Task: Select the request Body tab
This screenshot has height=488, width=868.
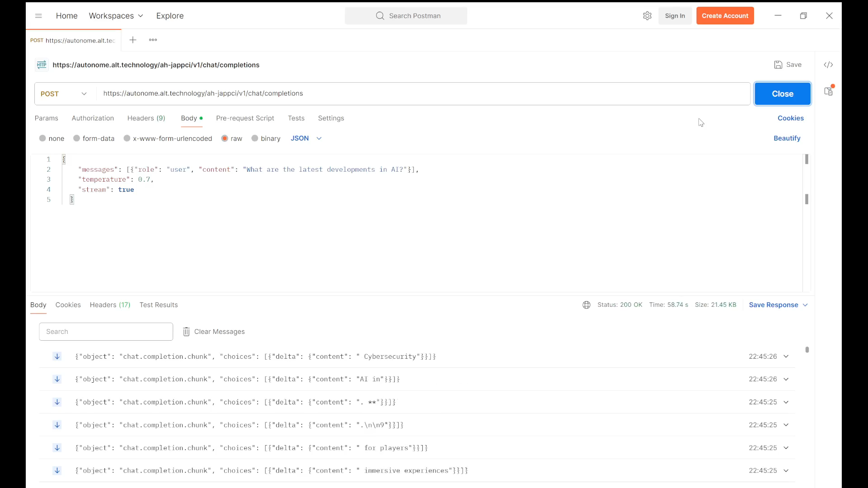Action: [191, 118]
